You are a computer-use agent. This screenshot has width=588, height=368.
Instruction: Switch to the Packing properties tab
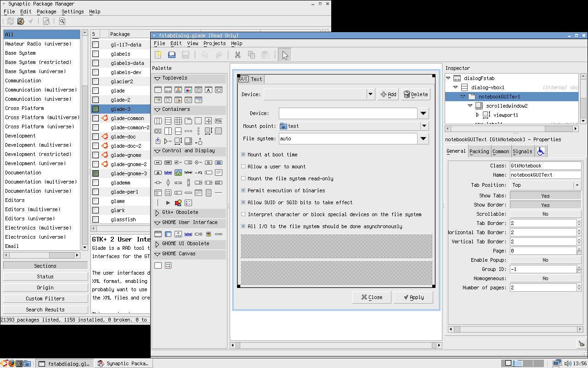[479, 151]
